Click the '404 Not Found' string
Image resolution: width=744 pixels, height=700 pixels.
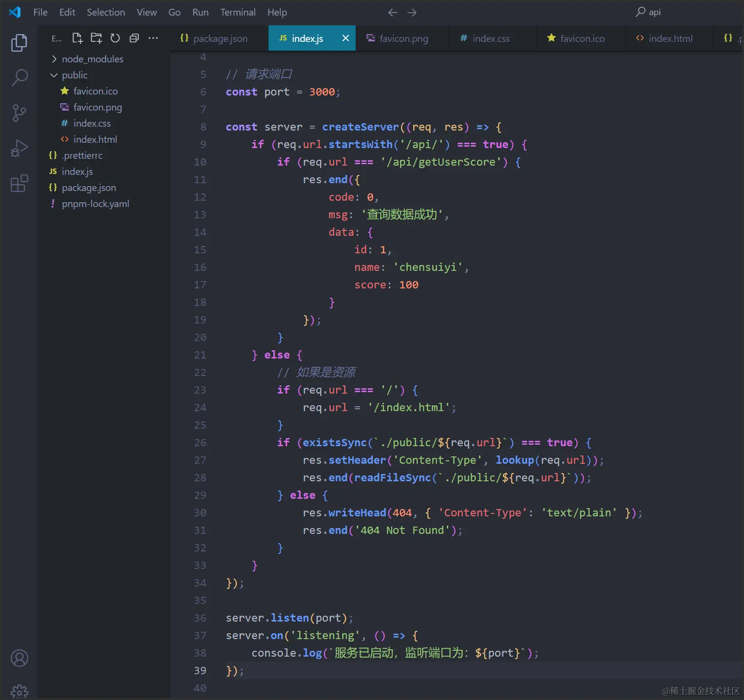point(402,530)
